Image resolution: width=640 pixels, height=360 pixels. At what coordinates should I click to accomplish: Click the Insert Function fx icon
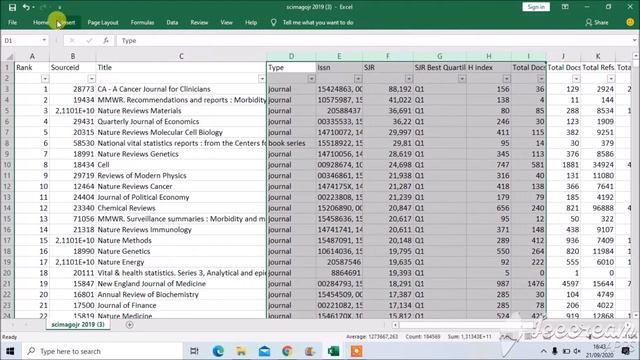[106, 40]
